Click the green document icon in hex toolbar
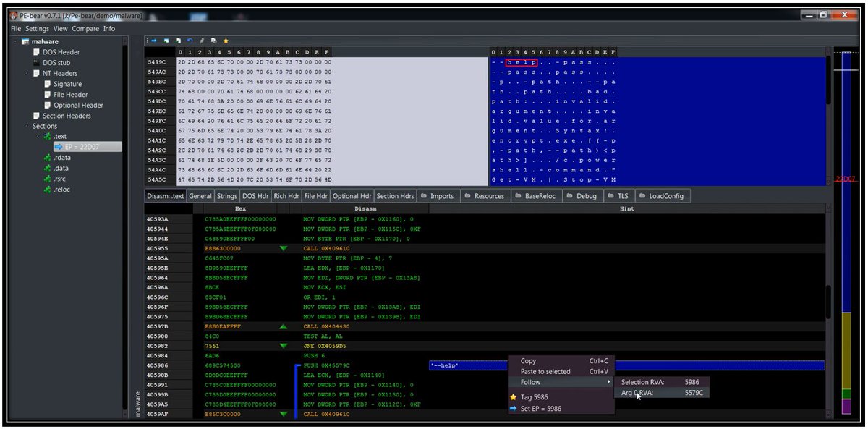This screenshot has height=429, width=868. coord(178,41)
